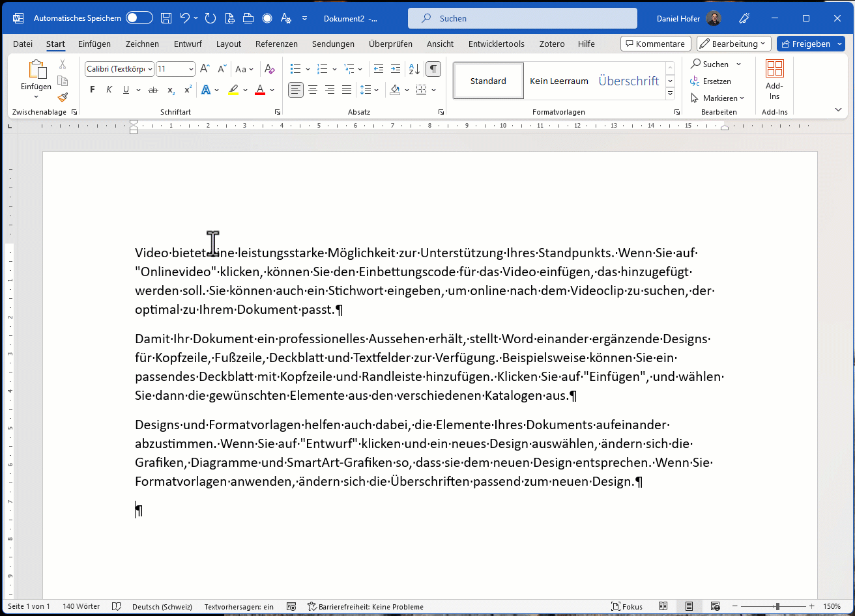Clear all formatting with the eraser icon
Viewport: 855px width, 616px height.
[269, 69]
